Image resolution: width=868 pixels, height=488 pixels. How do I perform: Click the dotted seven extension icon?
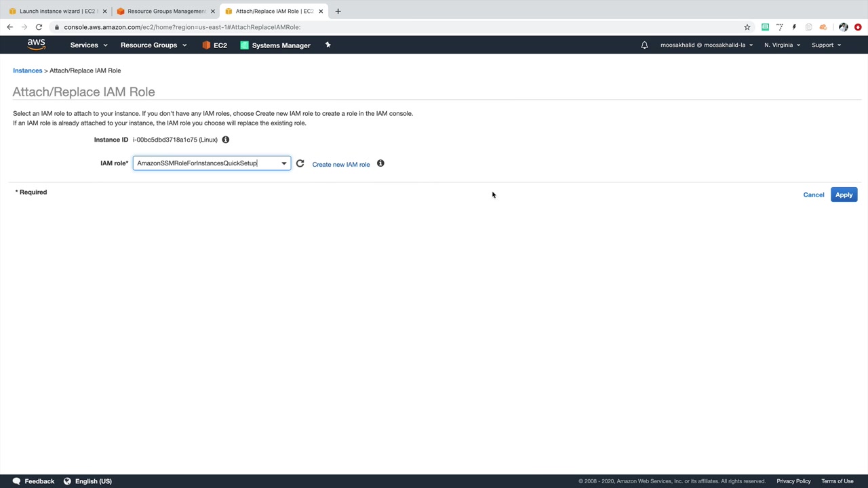tap(780, 27)
